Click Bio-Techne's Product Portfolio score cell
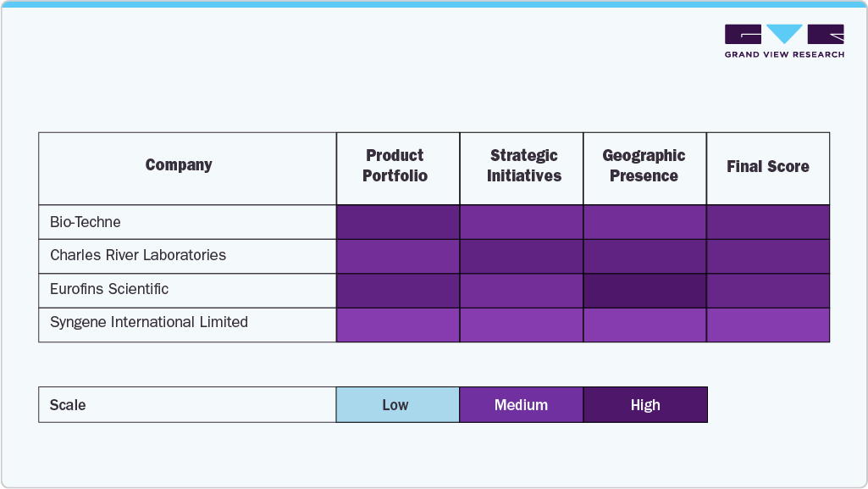Screen dimensions: 868x489 [x=398, y=222]
